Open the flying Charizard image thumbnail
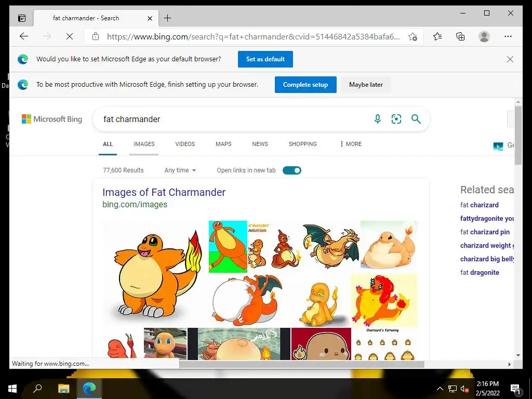Image resolution: width=532 pixels, height=399 pixels. click(x=331, y=246)
